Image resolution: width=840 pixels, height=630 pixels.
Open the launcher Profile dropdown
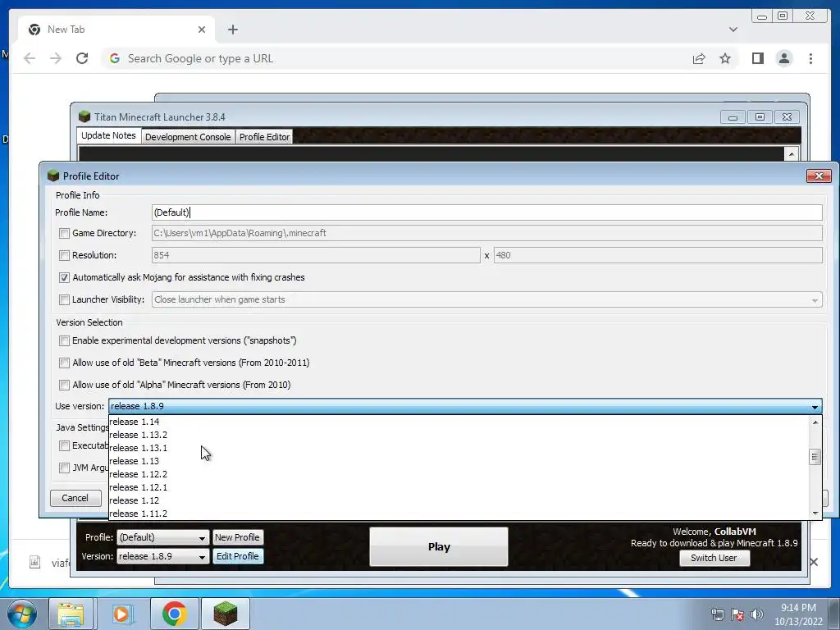(x=162, y=537)
